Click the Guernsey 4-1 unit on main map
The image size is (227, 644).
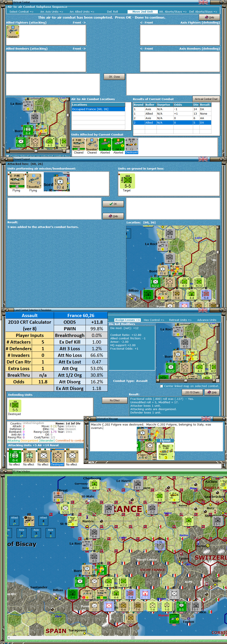click(95, 484)
